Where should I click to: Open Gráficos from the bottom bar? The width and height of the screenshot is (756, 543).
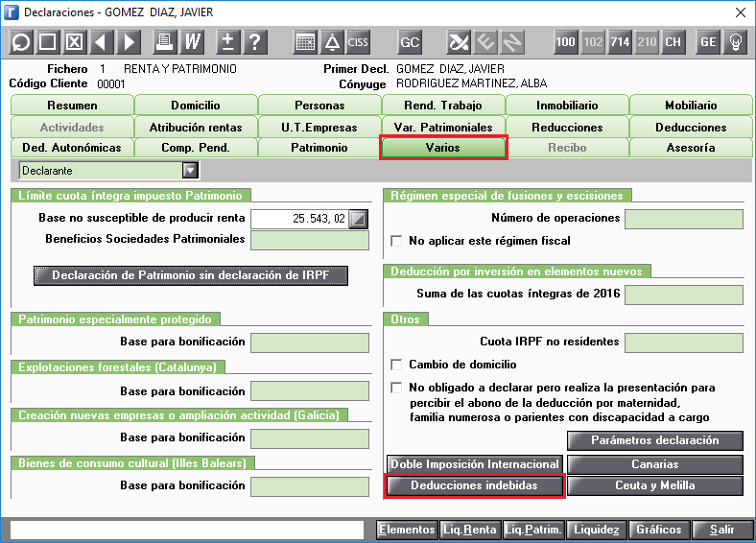pos(659,530)
